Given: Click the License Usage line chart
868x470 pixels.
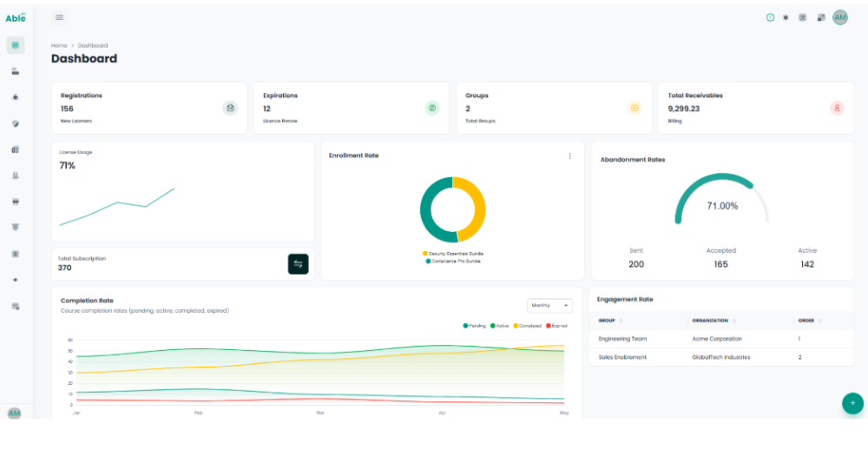Looking at the screenshot, I should tap(117, 206).
